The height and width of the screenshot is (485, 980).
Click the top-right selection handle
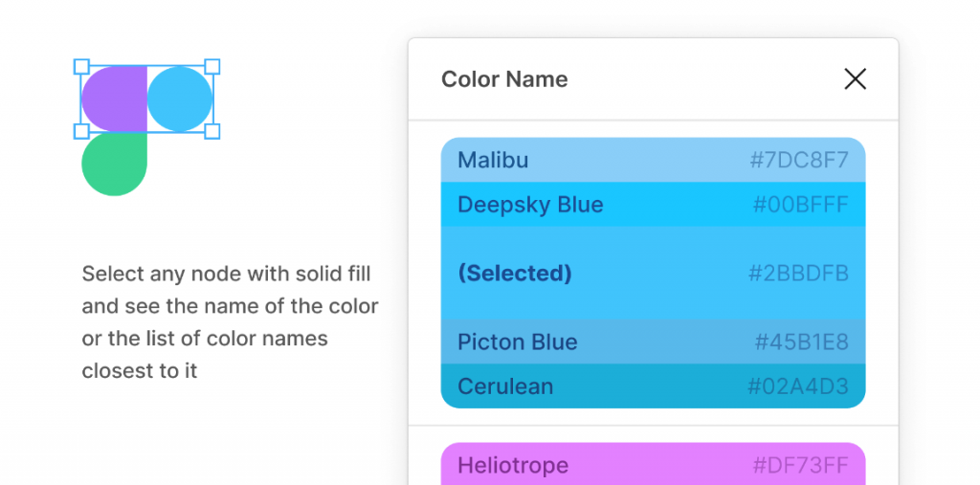[x=212, y=67]
